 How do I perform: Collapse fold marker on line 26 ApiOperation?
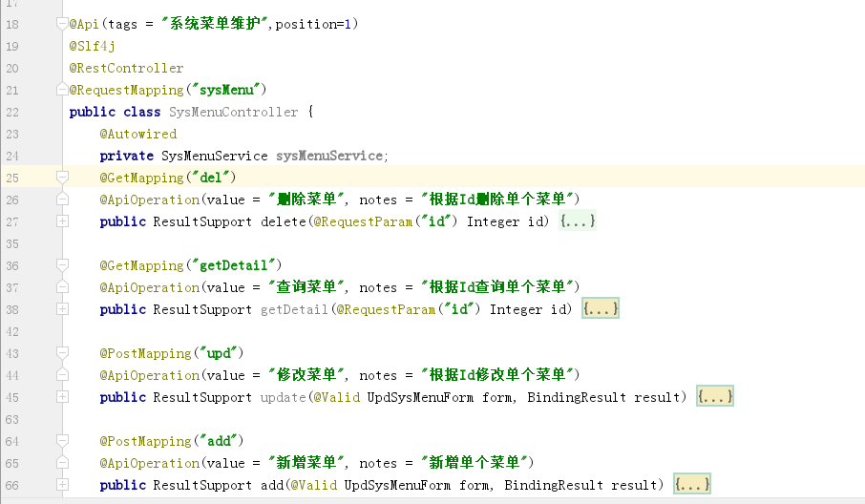pos(62,199)
